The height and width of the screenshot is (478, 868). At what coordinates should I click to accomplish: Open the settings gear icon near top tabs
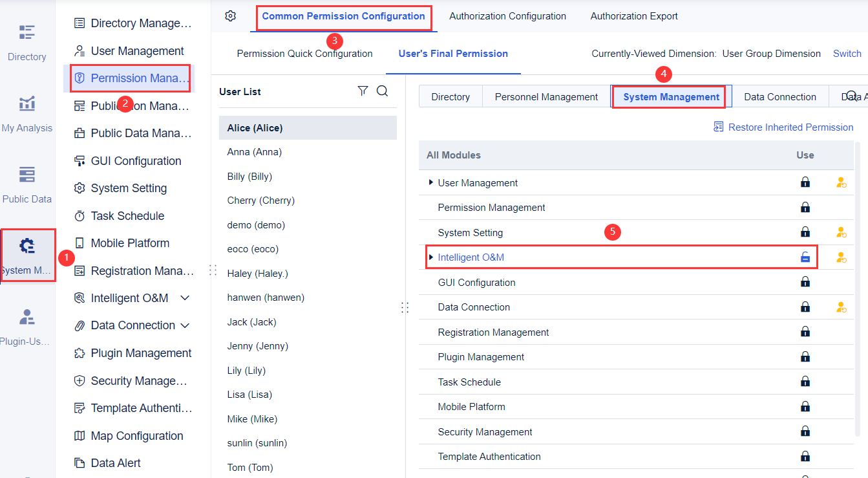230,16
